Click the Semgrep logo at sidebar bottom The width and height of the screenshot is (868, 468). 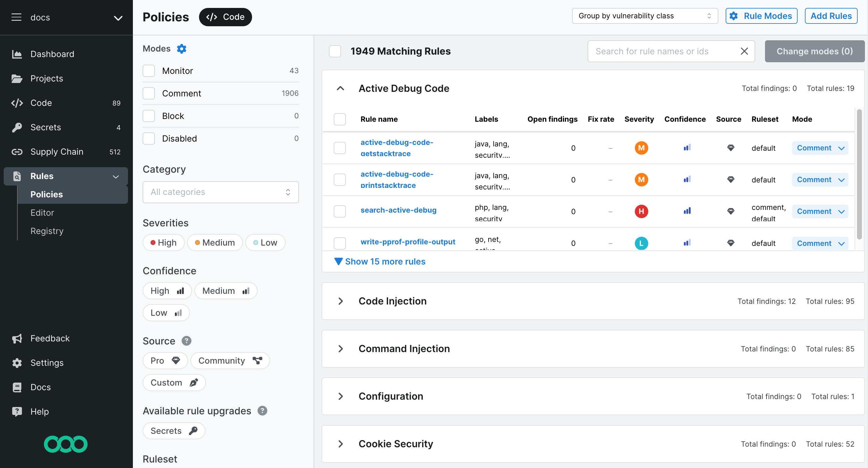[66, 444]
